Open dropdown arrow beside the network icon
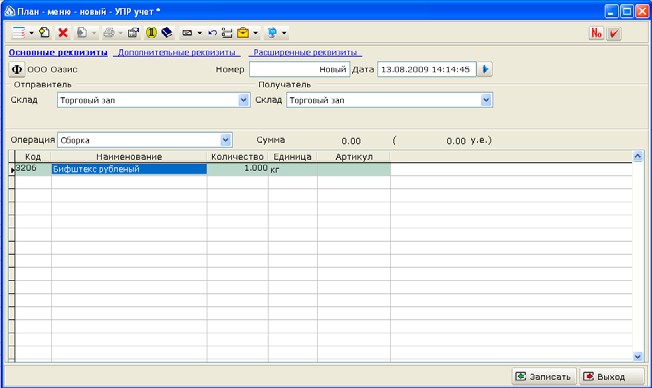The image size is (652, 388). pyautogui.click(x=284, y=33)
